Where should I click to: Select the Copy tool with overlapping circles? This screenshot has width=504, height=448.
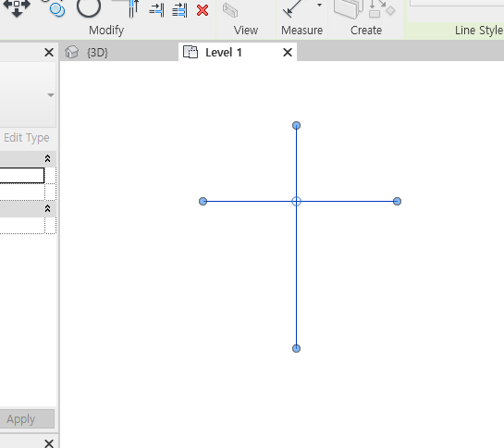pyautogui.click(x=57, y=9)
